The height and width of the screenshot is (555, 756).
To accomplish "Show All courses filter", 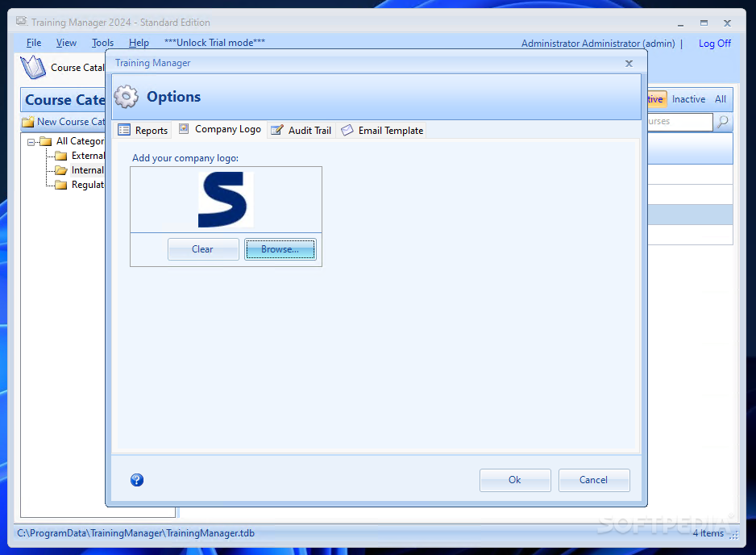I will point(721,99).
